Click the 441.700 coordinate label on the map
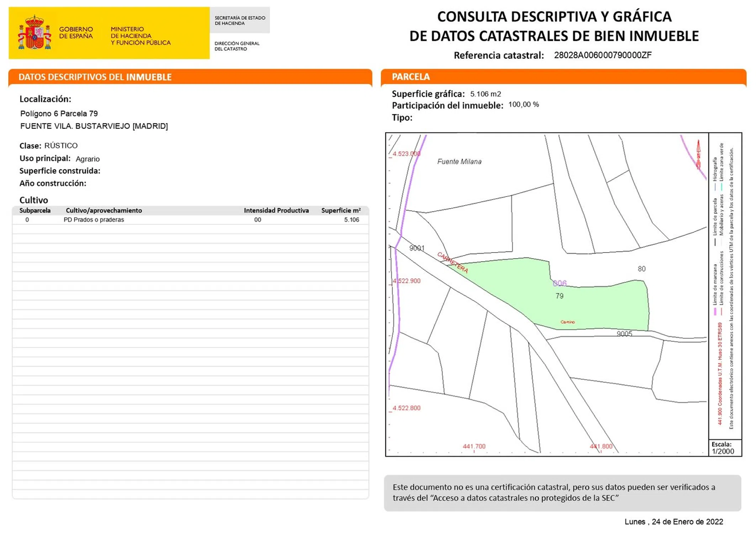 (x=474, y=446)
